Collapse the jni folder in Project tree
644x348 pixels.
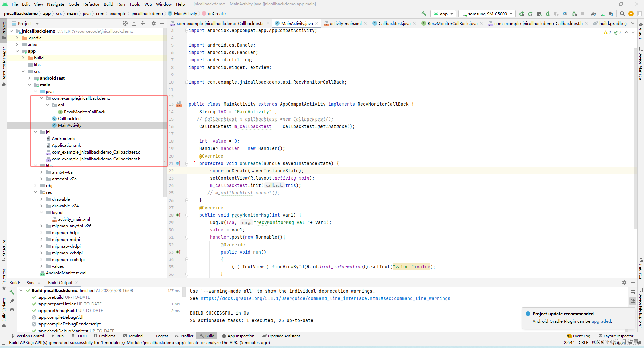pyautogui.click(x=36, y=132)
